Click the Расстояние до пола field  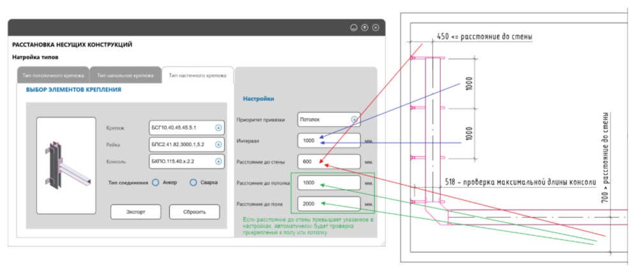pos(329,204)
